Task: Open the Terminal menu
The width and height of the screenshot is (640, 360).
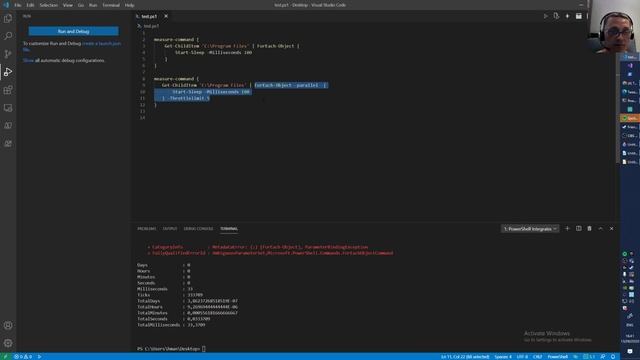Action: coord(111,5)
